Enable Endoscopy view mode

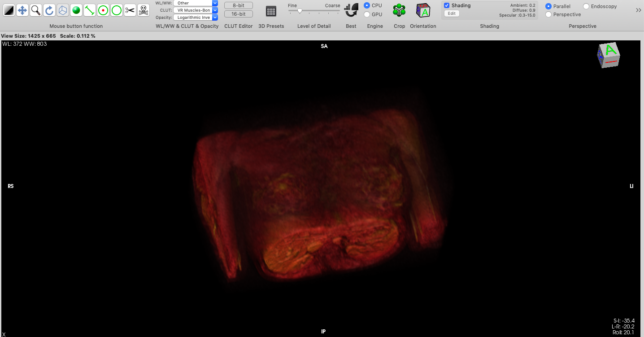[x=586, y=6]
